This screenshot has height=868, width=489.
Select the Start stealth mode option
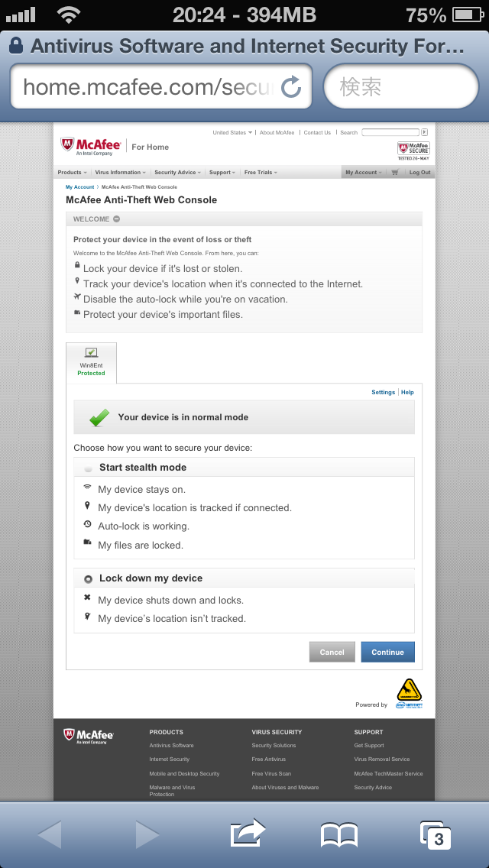(x=89, y=468)
